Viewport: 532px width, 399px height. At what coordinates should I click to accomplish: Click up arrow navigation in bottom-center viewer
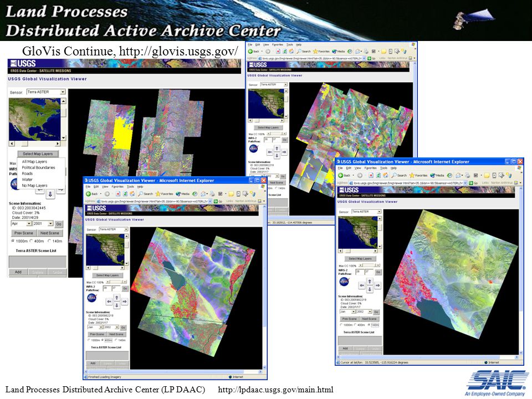117,298
